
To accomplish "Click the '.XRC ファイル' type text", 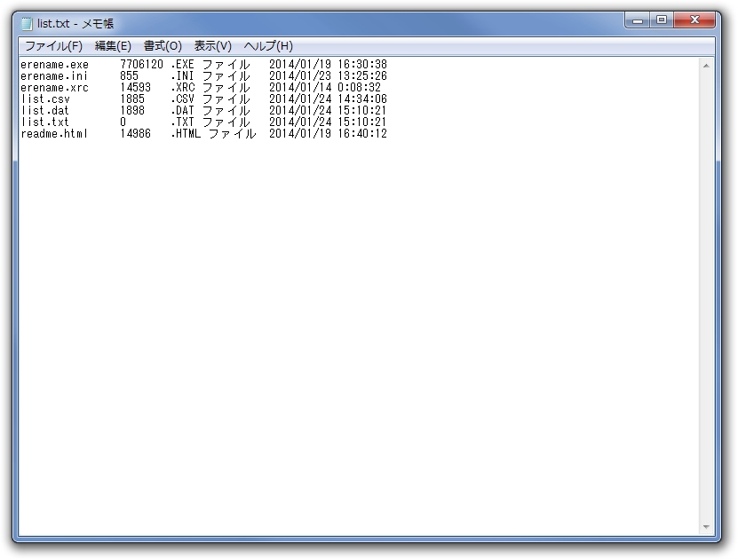I will pos(210,88).
